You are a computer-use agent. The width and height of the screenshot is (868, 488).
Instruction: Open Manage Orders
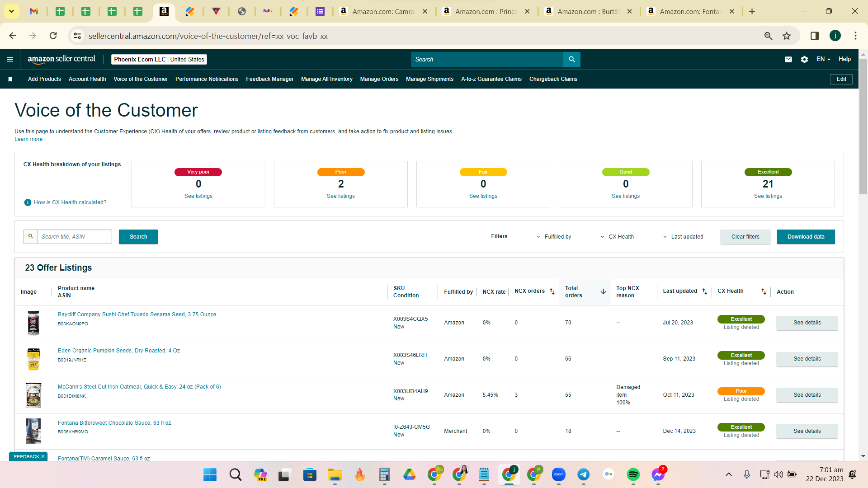[379, 79]
